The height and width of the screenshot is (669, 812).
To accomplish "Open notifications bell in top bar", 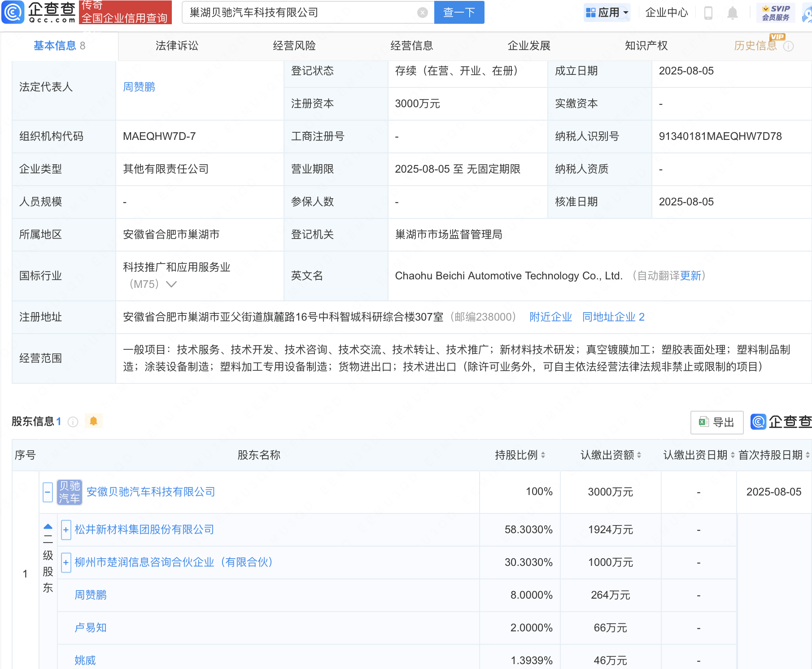I will (x=732, y=13).
